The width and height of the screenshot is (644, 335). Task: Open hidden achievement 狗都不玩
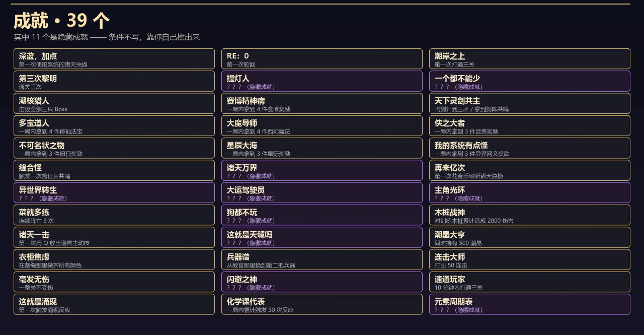point(322,215)
